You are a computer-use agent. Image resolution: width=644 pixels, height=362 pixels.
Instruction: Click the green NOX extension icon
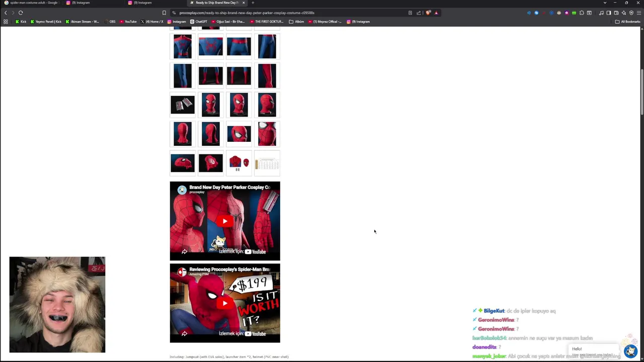[574, 13]
